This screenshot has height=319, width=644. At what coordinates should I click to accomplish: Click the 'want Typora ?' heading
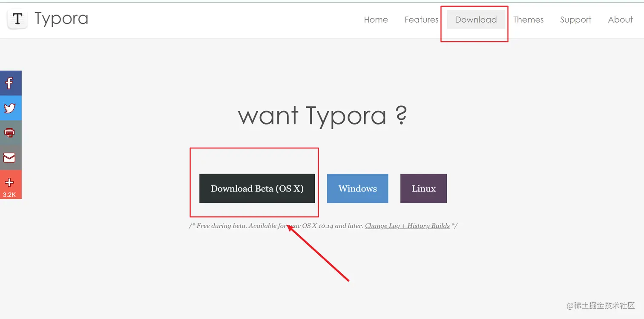pyautogui.click(x=322, y=116)
